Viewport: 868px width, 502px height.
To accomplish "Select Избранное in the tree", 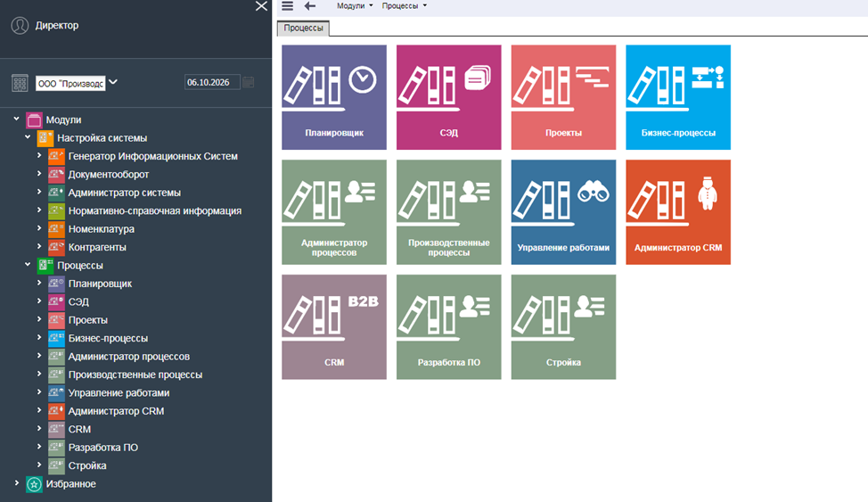I will [x=71, y=484].
